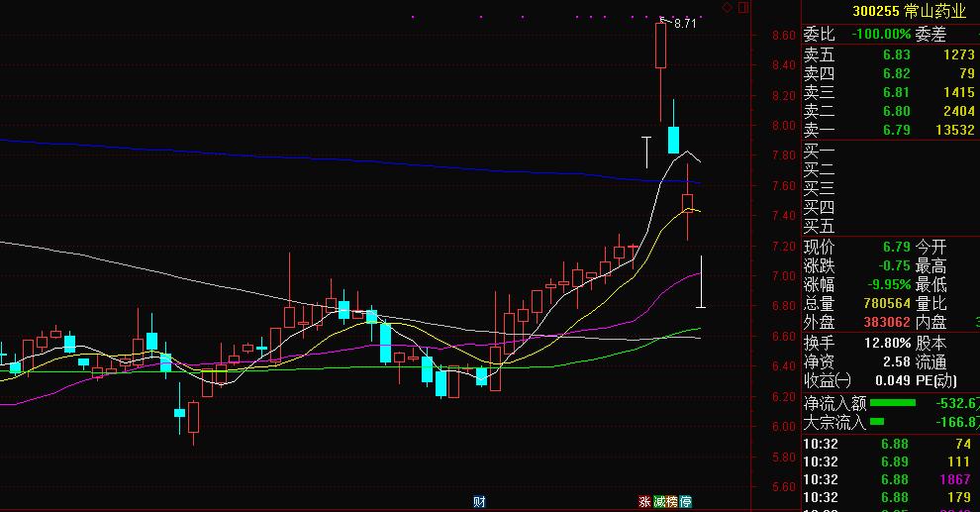Click the 8.71 high price label

(x=685, y=24)
